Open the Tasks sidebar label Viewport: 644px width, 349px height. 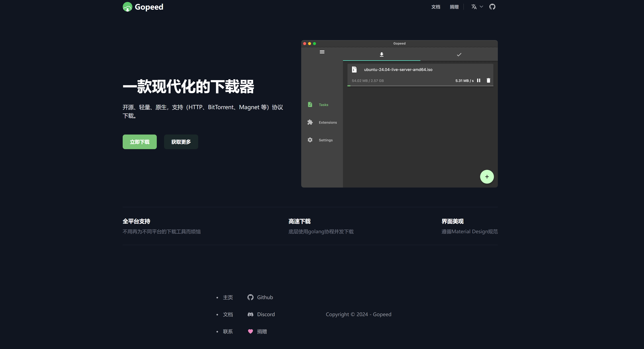click(323, 105)
